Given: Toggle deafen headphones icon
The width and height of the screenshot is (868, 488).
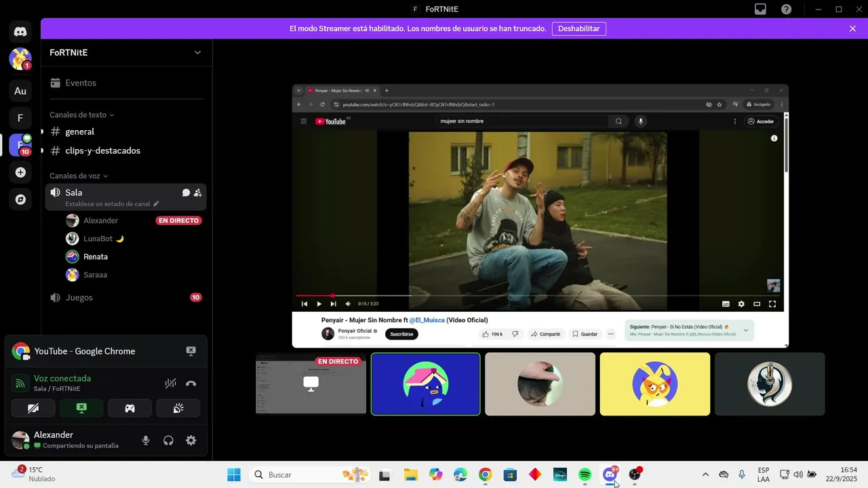Looking at the screenshot, I should (168, 441).
